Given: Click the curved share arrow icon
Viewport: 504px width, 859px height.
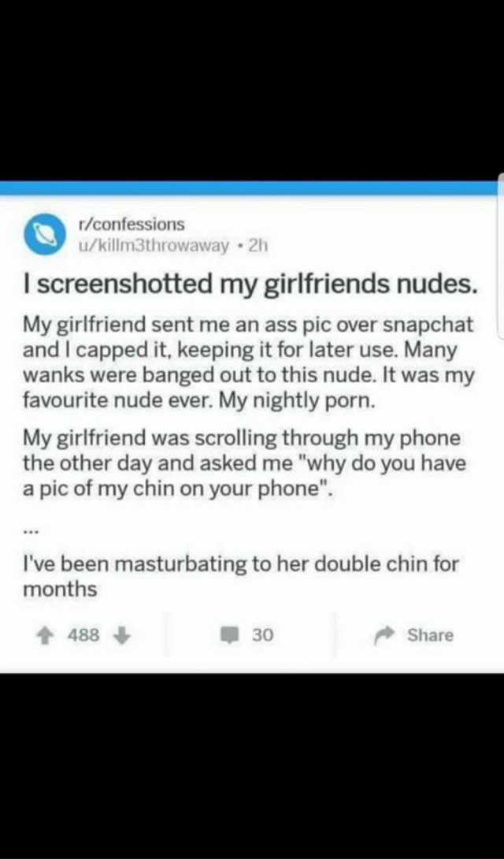Looking at the screenshot, I should point(384,635).
